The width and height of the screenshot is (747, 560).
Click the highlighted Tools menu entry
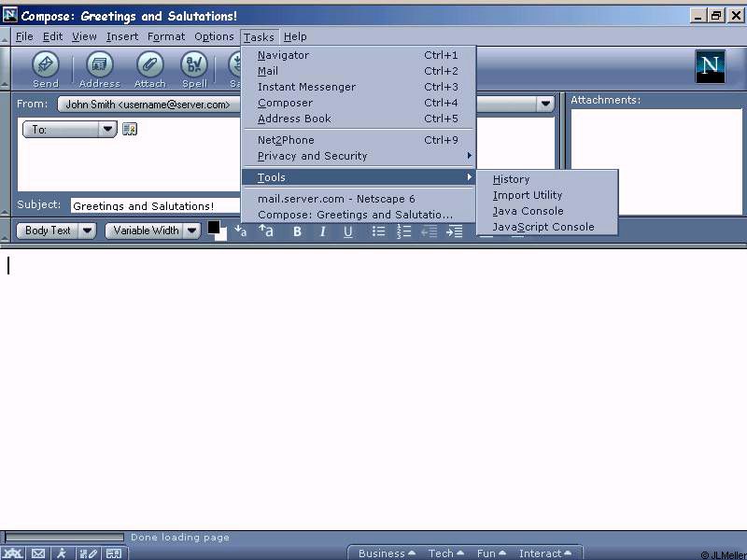click(x=359, y=177)
